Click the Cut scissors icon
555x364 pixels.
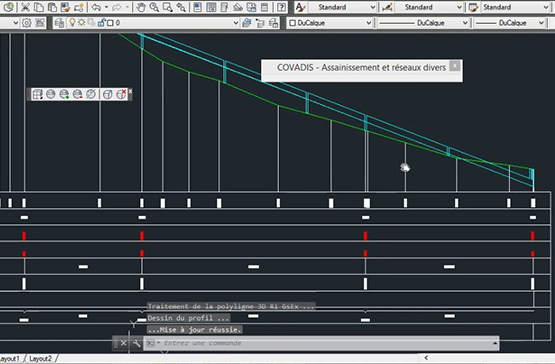(x=25, y=7)
